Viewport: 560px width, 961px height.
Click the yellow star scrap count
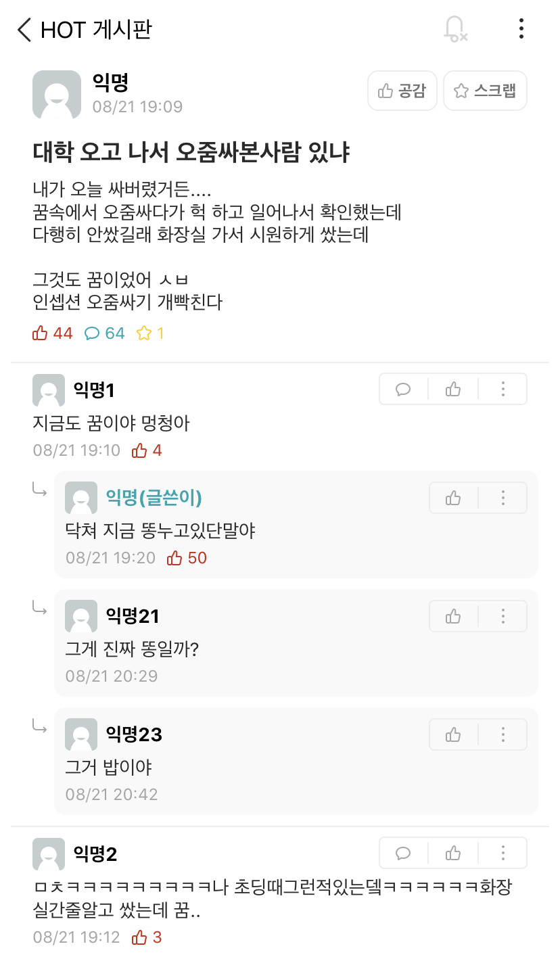150,333
